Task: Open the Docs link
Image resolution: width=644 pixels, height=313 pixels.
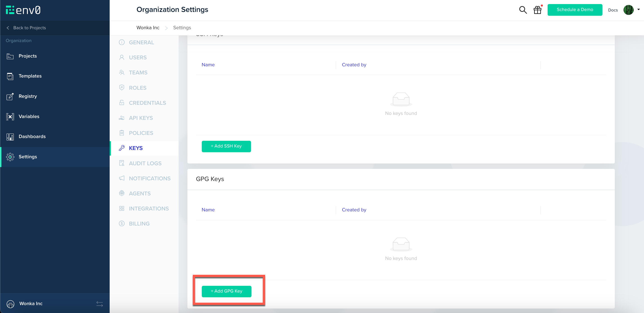Action: click(x=613, y=10)
